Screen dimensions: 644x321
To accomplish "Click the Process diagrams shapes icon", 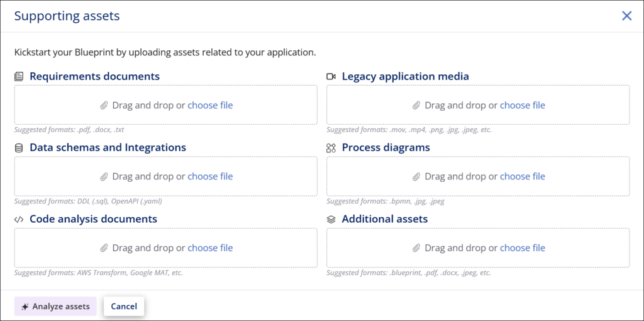I will [331, 148].
